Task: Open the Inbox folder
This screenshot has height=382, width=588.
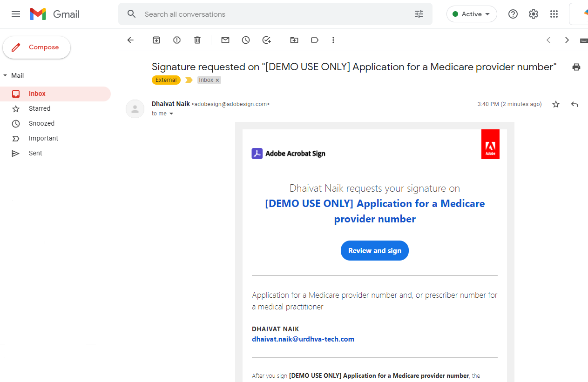Action: click(55, 94)
